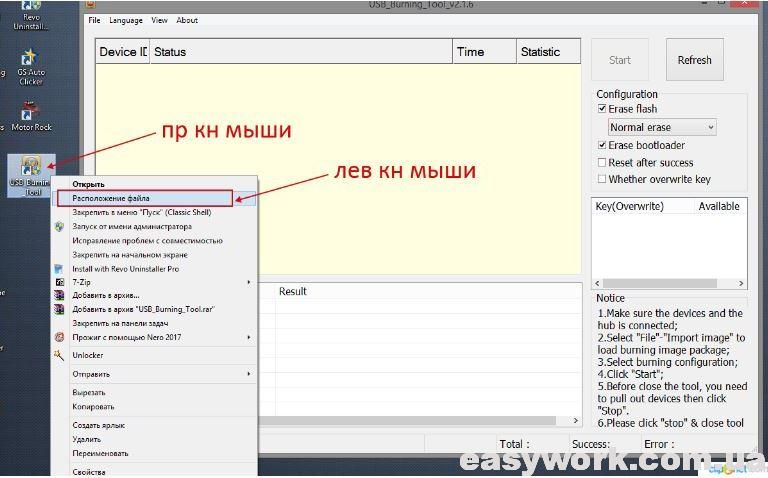Uncheck the Erase flash checkbox
Image resolution: width=768 pixels, height=478 pixels.
[601, 109]
